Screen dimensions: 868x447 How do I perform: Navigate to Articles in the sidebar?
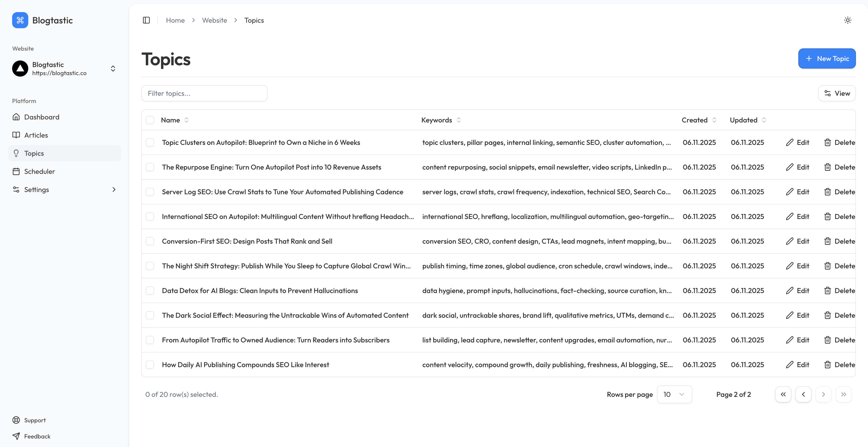pyautogui.click(x=36, y=135)
